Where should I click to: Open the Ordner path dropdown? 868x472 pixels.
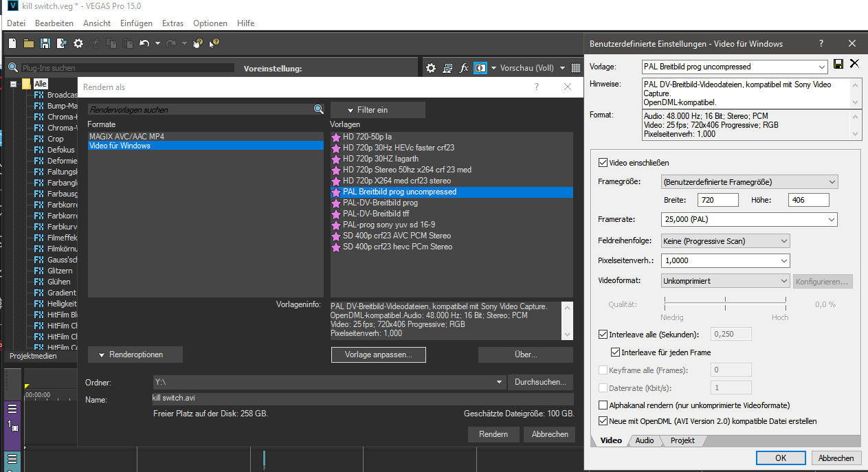click(x=499, y=382)
